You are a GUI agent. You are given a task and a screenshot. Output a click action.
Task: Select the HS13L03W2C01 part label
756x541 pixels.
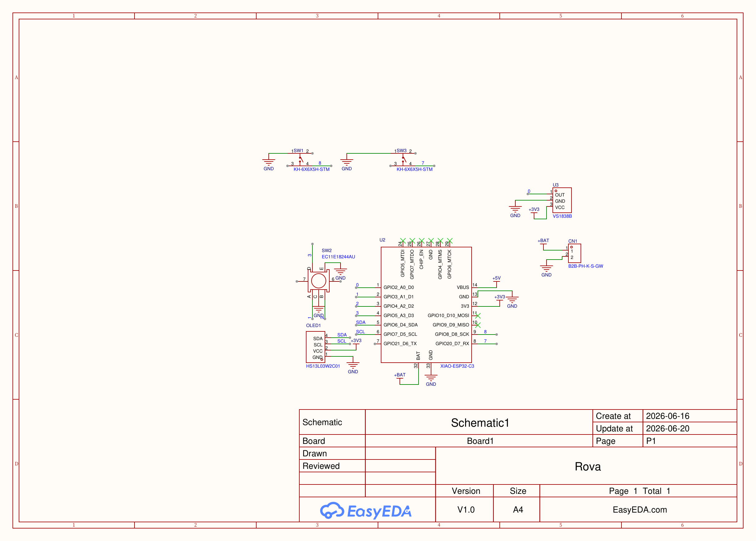(322, 366)
